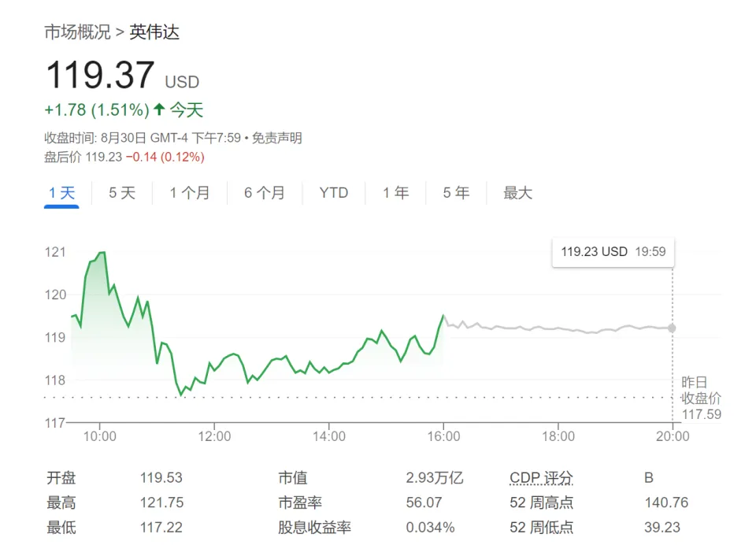Click the main 119.37 price figure

[x=100, y=76]
